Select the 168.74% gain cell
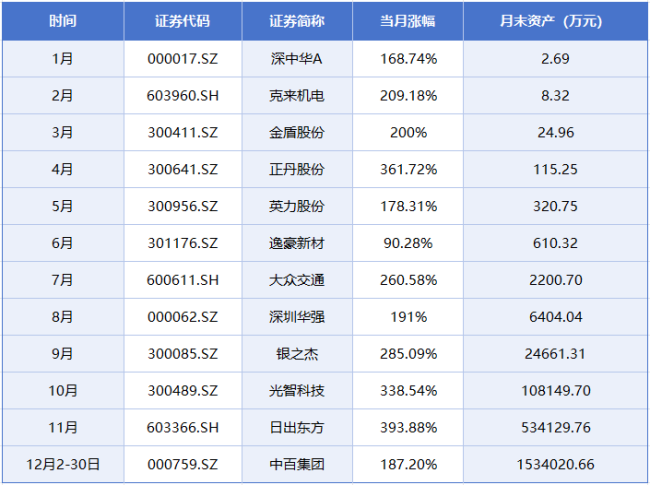This screenshot has height=485, width=650. [408, 59]
